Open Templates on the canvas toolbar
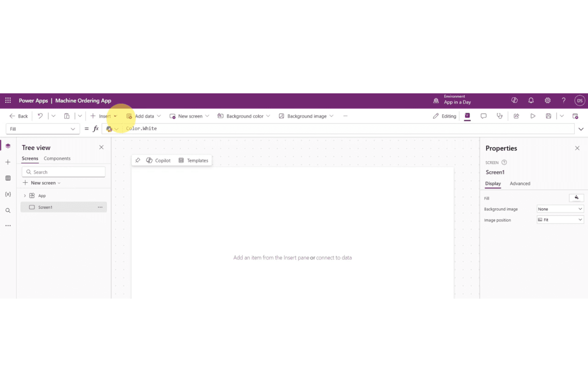The width and height of the screenshot is (588, 392). click(193, 160)
